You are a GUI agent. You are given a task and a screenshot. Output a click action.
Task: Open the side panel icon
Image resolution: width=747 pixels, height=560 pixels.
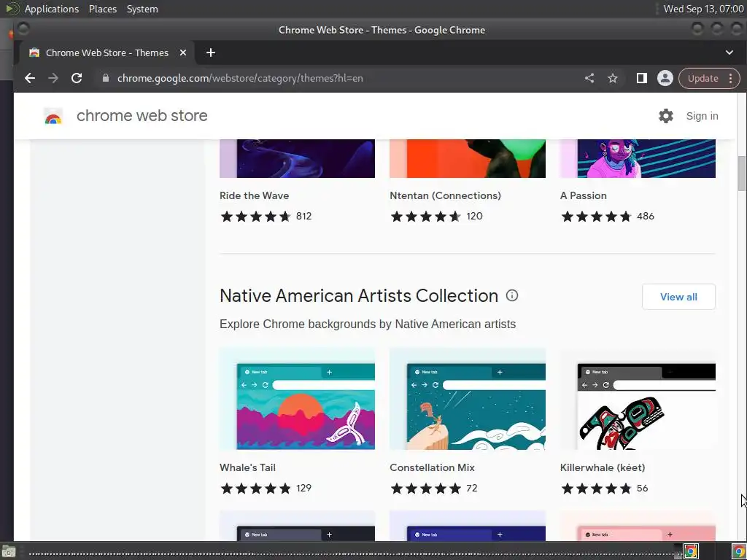pos(642,78)
